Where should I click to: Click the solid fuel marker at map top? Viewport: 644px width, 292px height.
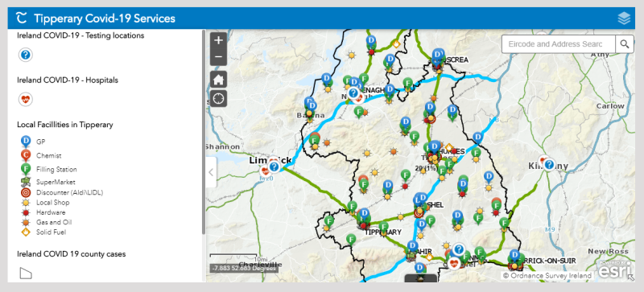click(x=396, y=43)
